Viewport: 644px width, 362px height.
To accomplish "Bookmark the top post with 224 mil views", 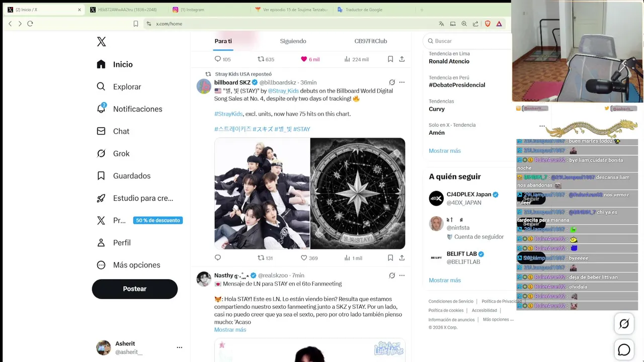I will click(x=390, y=59).
